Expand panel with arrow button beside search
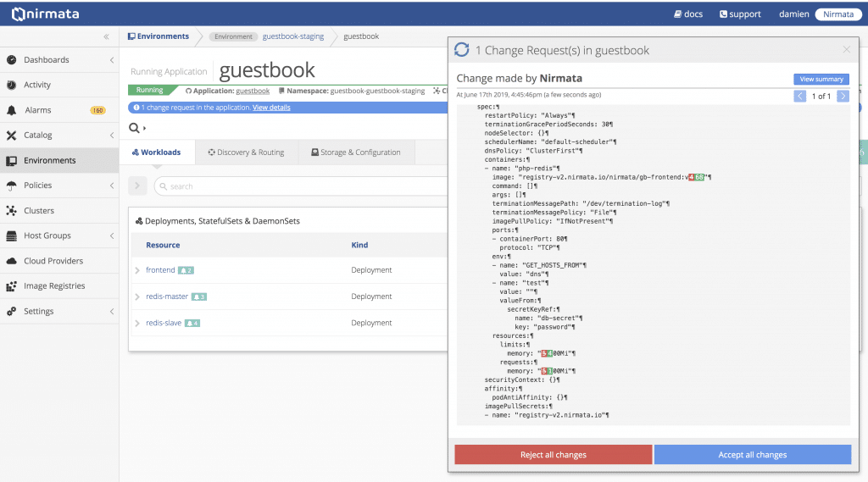This screenshot has height=482, width=868. point(137,186)
